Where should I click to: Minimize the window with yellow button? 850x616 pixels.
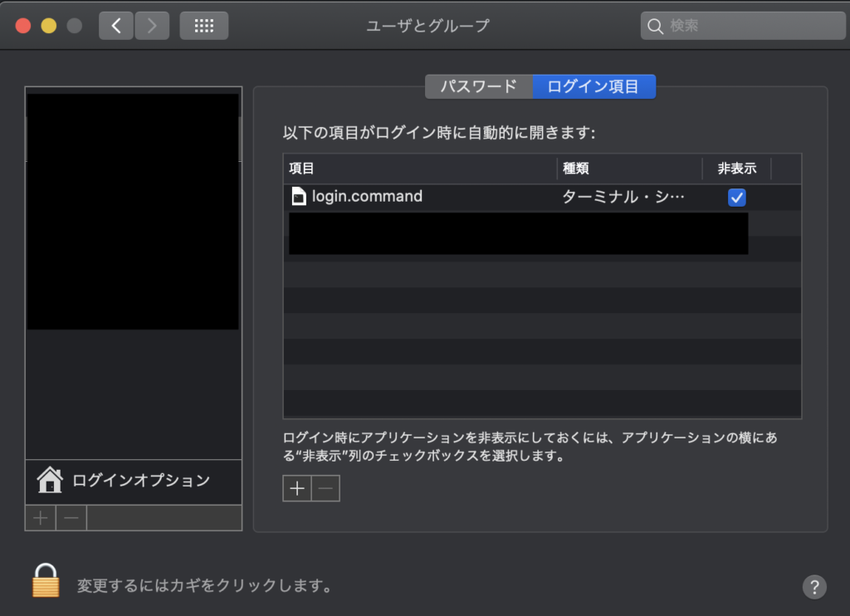pos(49,26)
